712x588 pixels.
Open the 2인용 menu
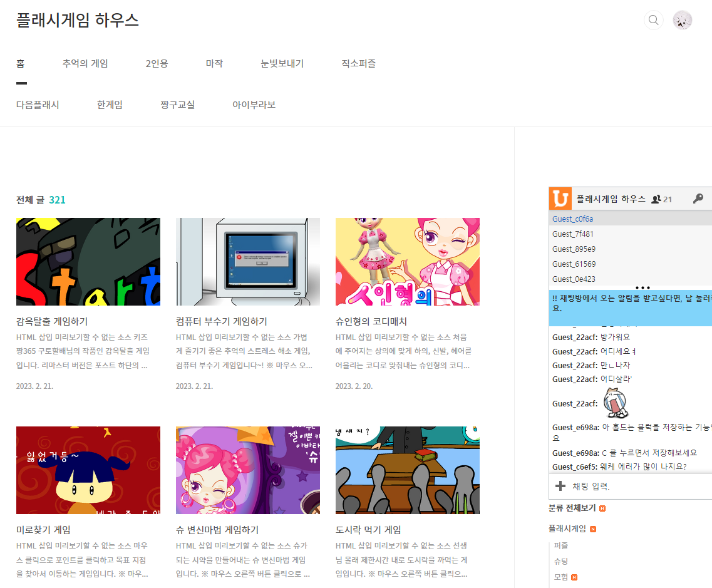[157, 64]
